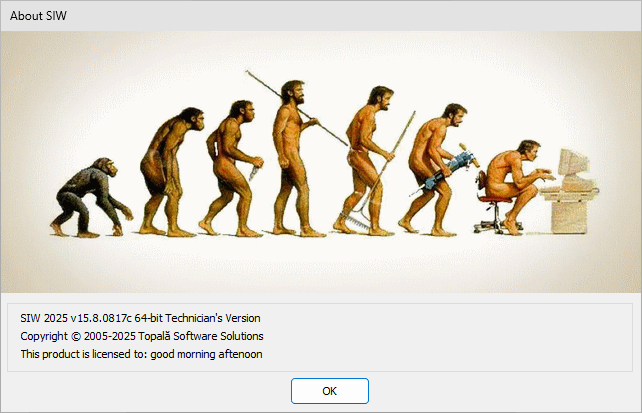The height and width of the screenshot is (413, 642).
Task: Click the 64-bit Technician's Version text
Action: click(x=197, y=318)
